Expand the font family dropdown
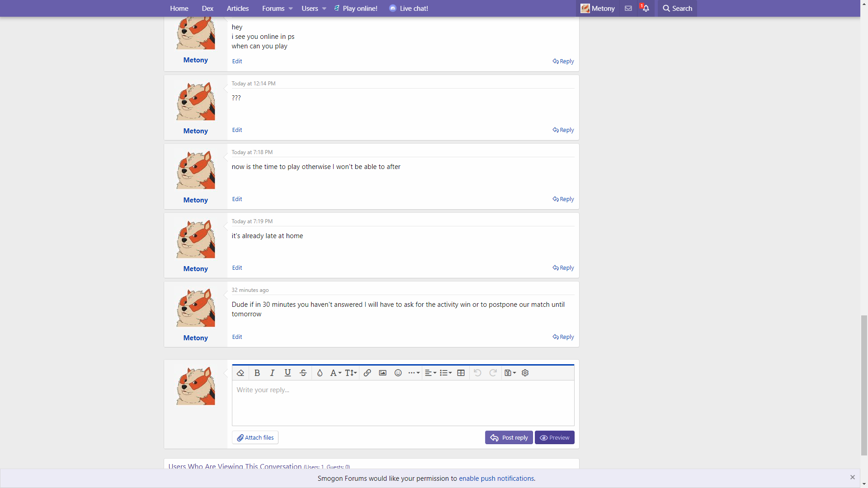 click(335, 373)
